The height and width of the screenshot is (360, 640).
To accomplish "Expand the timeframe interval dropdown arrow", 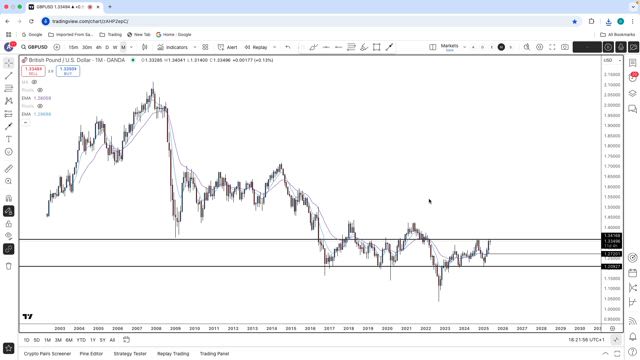I will (131, 47).
